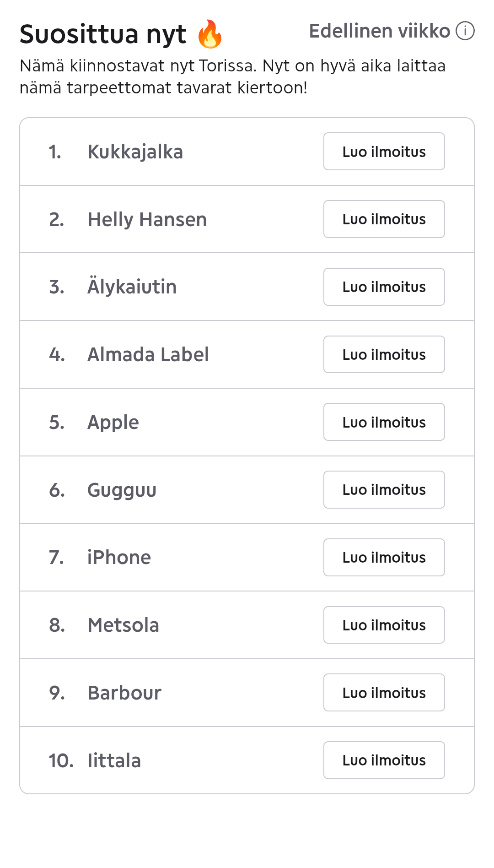Screen dimensions: 494x868
Task: Select the Älykaiutin list item
Action: (x=132, y=287)
